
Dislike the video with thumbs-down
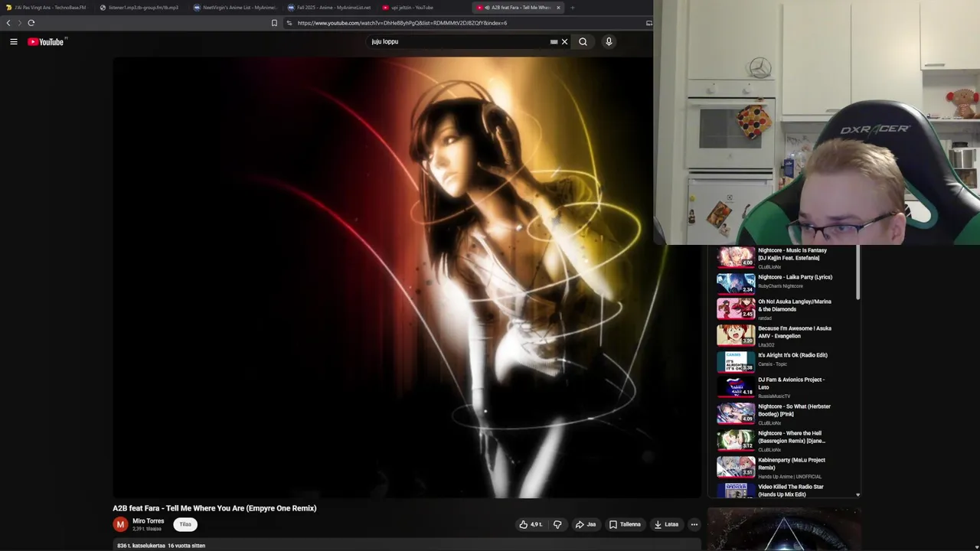tap(557, 524)
